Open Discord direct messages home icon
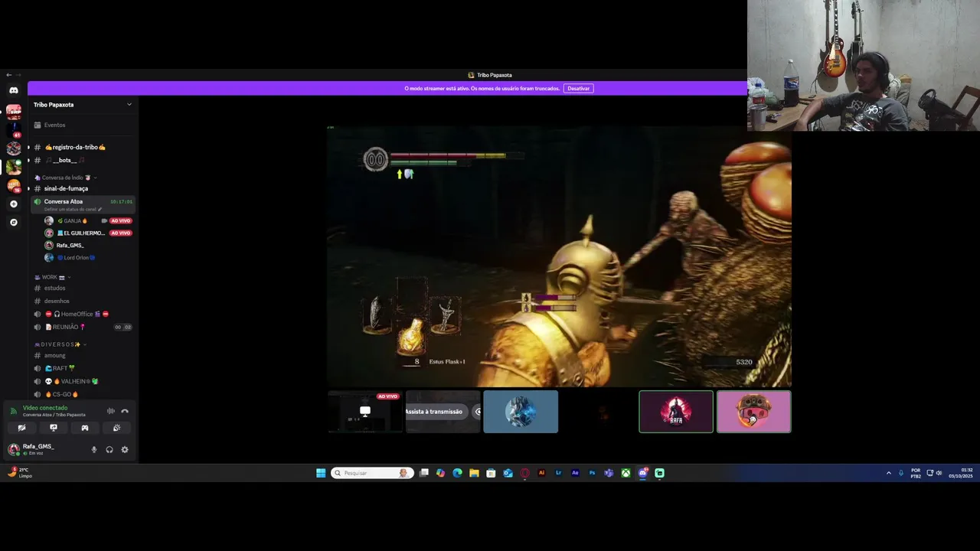Image resolution: width=980 pixels, height=551 pixels. [13, 90]
